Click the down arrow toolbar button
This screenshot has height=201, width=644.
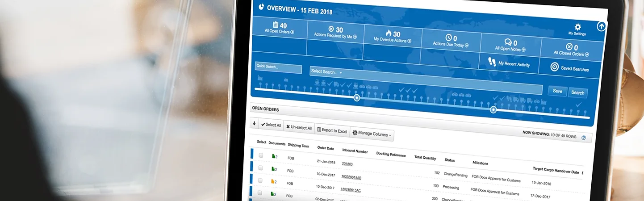254,124
